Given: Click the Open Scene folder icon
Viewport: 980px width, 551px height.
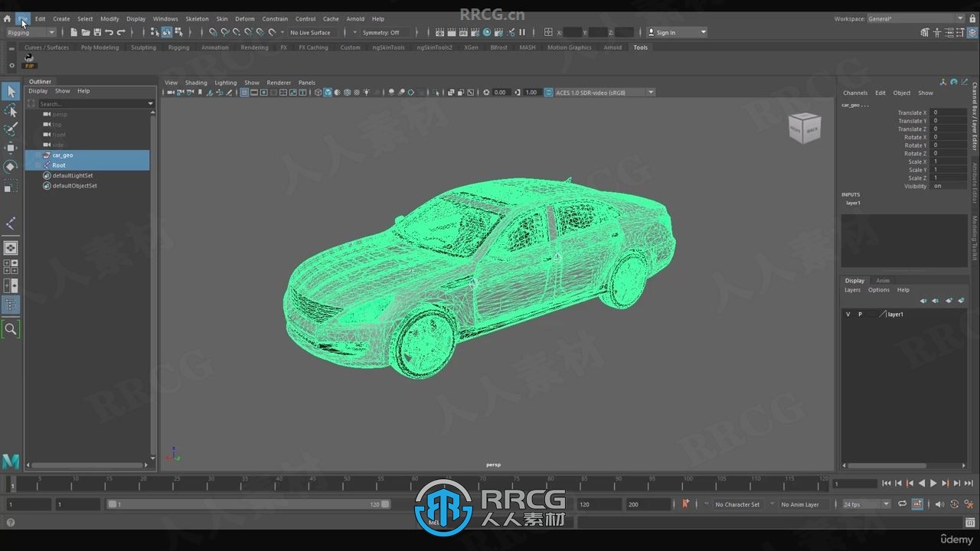Looking at the screenshot, I should 86,32.
